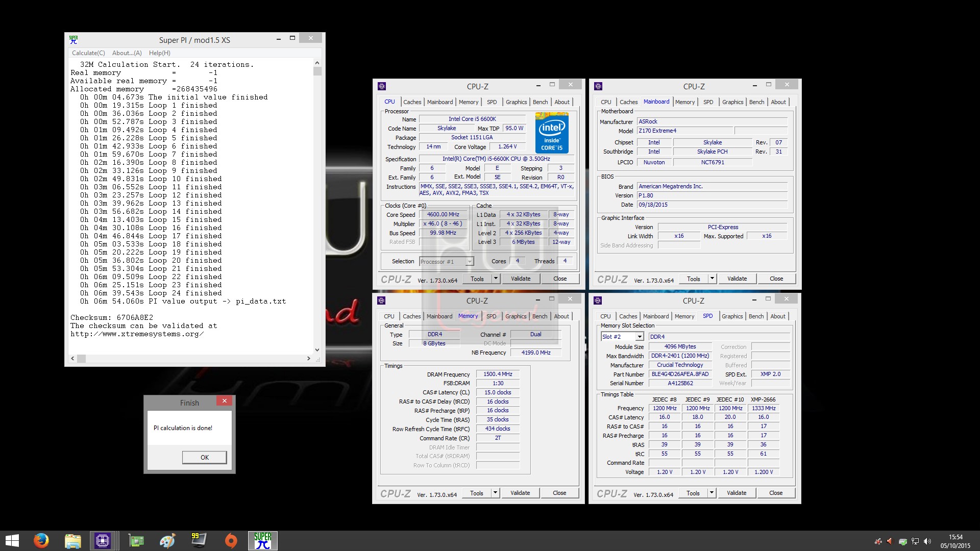Open network status tray icon
This screenshot has width=980, height=551.
(915, 541)
